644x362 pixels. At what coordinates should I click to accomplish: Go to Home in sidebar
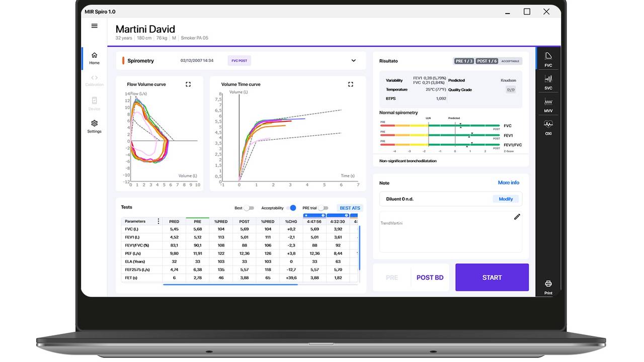[x=94, y=58]
